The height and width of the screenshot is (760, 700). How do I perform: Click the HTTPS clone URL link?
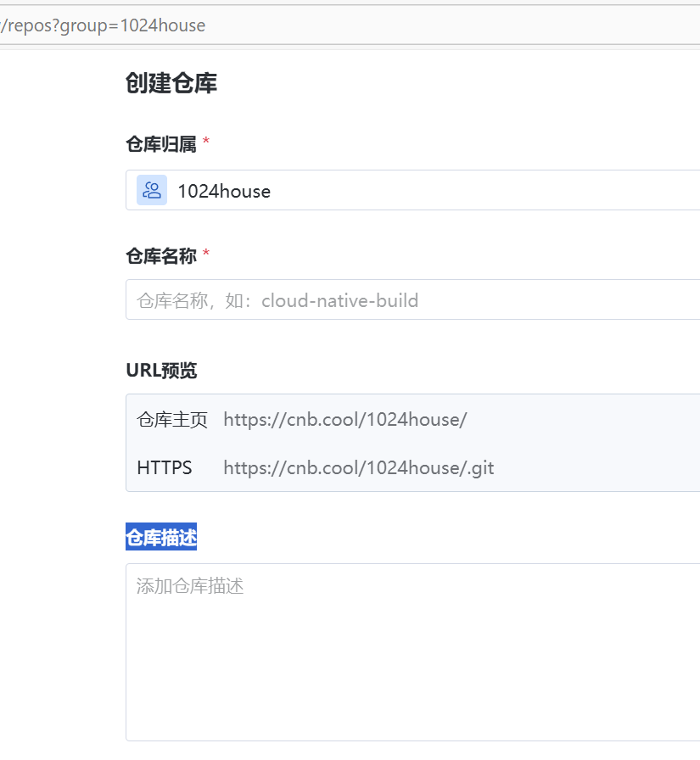[358, 467]
